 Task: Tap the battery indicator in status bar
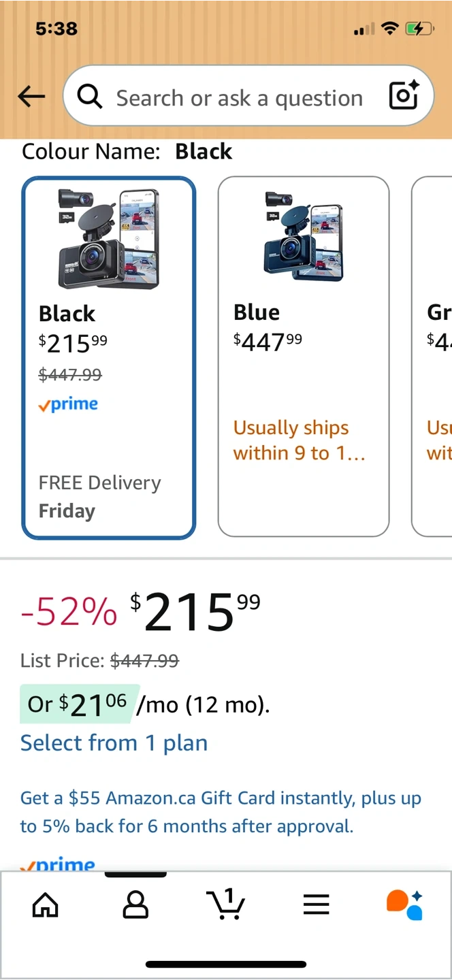pos(419,29)
